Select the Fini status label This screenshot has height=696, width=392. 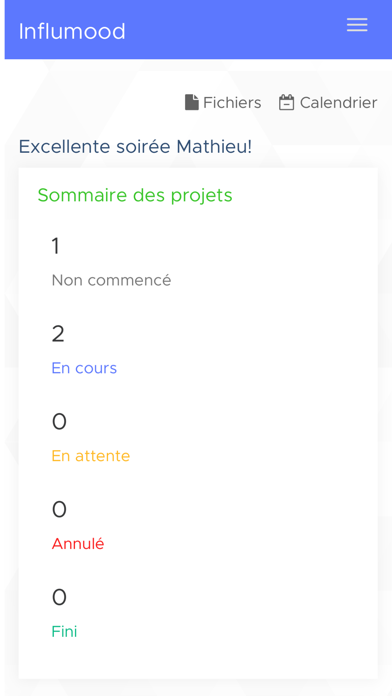click(x=64, y=631)
